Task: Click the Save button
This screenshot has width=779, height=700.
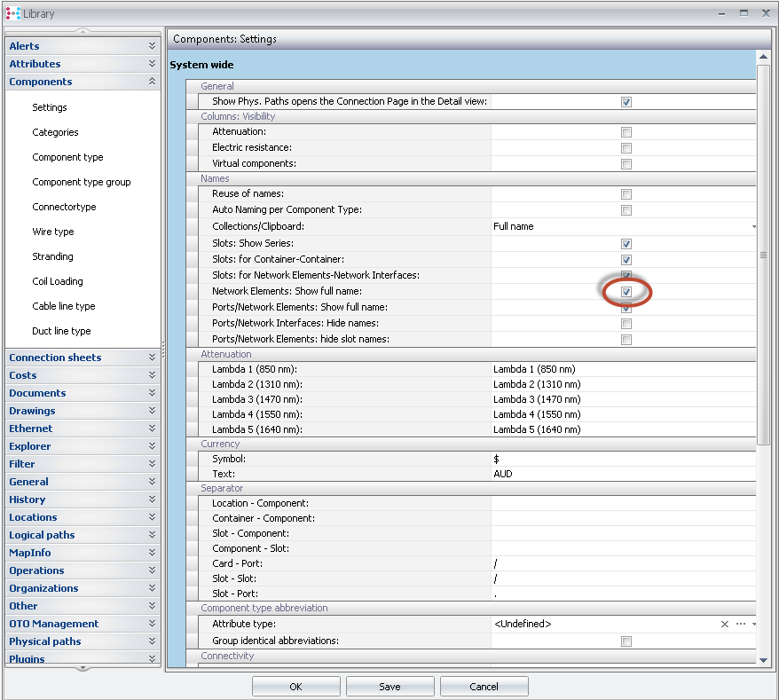Action: (389, 687)
